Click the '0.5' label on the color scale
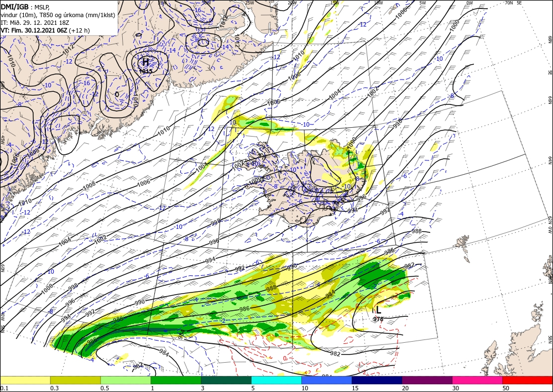Screen dimensions: 553x392 [x=104, y=388]
